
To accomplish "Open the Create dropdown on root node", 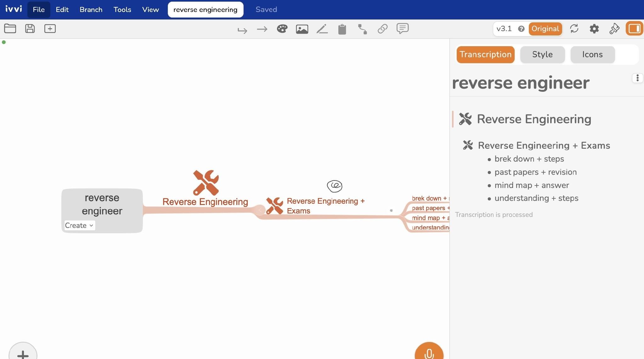I will click(x=79, y=225).
